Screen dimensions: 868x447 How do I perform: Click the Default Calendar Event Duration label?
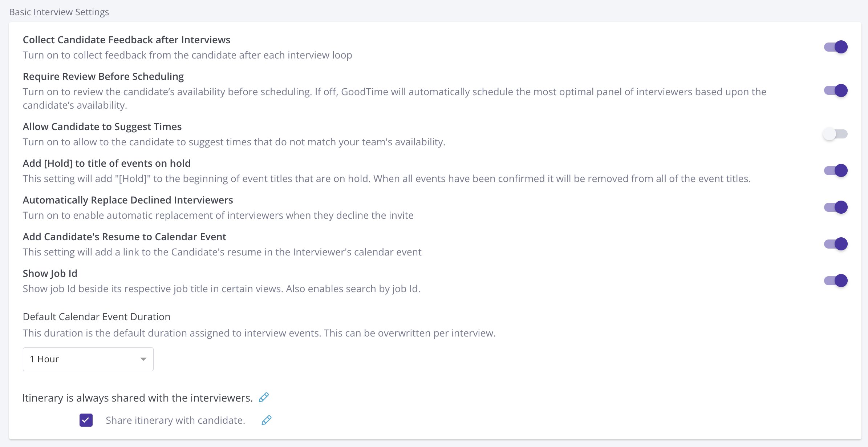[x=97, y=317]
